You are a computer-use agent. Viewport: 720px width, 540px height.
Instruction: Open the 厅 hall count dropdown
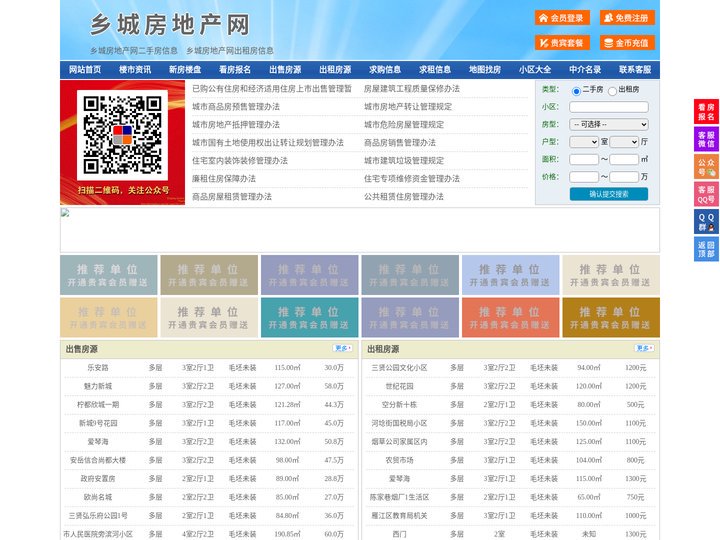click(x=624, y=142)
